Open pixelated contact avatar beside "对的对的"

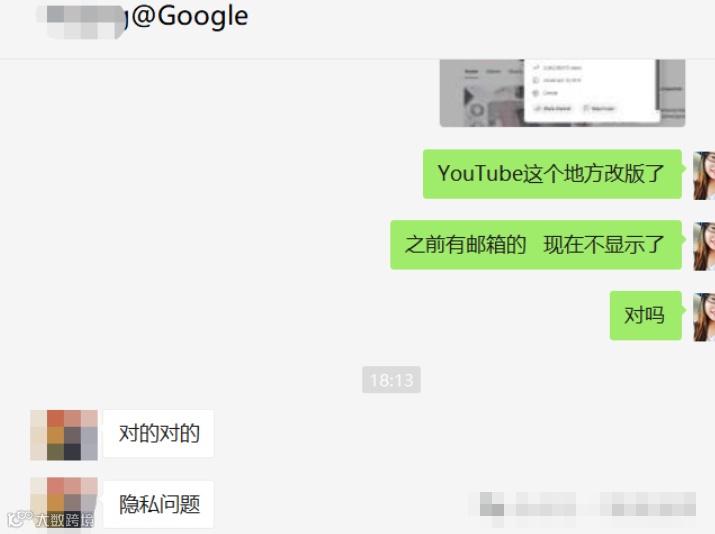click(64, 435)
